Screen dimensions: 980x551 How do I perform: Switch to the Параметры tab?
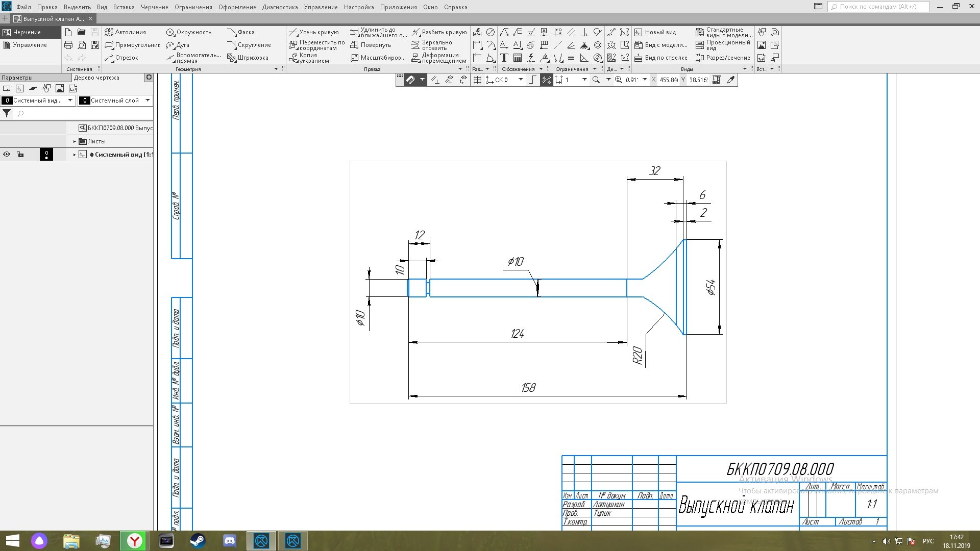(x=17, y=78)
